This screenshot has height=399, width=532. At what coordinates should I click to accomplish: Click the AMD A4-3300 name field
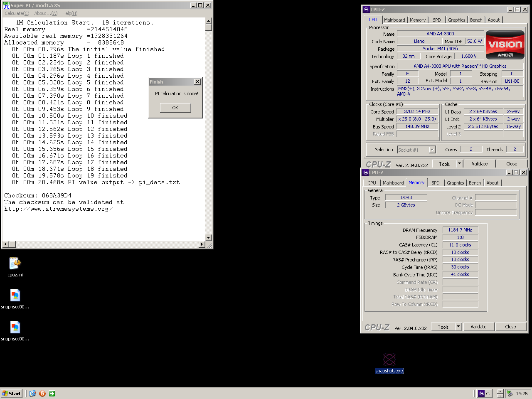440,34
